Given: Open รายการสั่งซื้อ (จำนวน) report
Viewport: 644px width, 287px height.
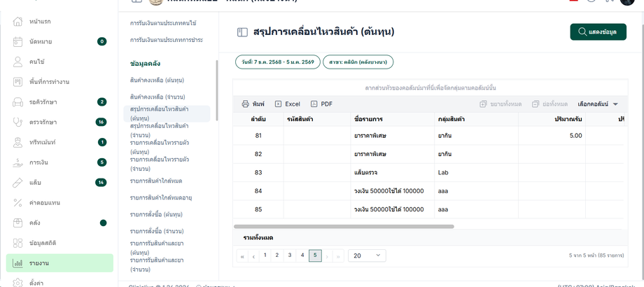Looking at the screenshot, I should pyautogui.click(x=157, y=231).
